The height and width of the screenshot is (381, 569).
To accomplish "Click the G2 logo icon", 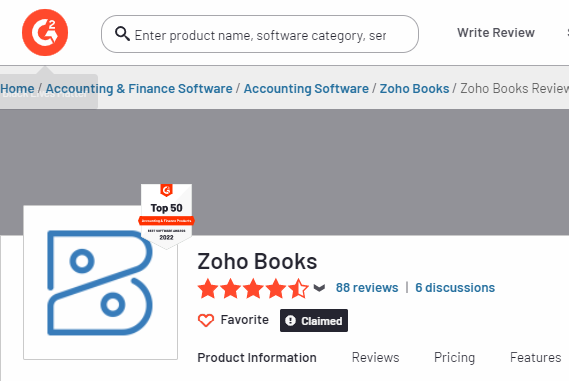I will pos(45,33).
